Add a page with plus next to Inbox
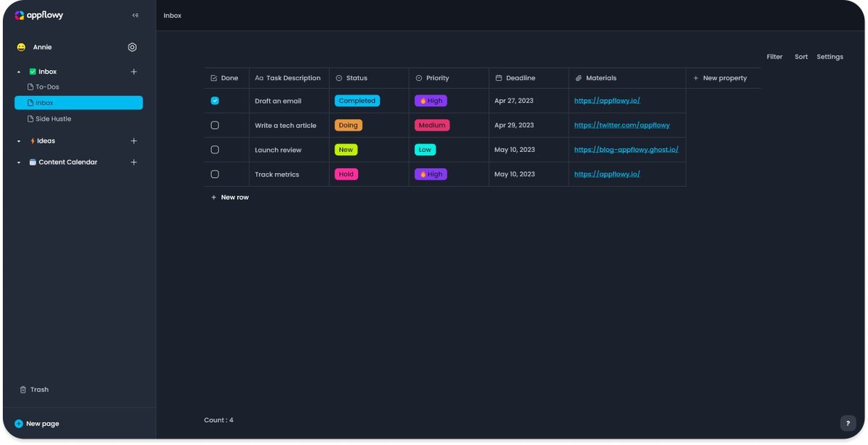Image resolution: width=868 pixels, height=445 pixels. click(x=134, y=72)
